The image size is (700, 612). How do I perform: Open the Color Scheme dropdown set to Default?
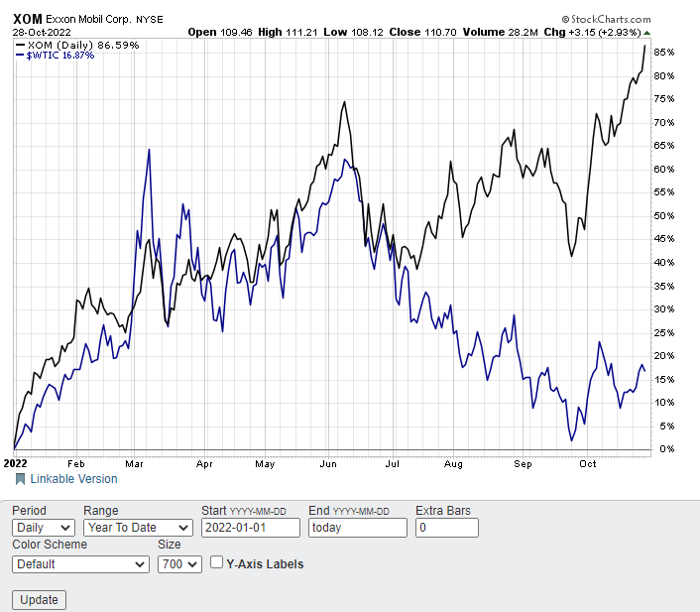[80, 564]
